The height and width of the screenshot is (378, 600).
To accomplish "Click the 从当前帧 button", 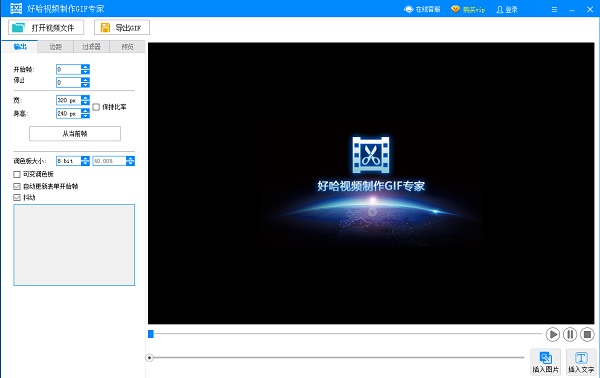I will [75, 134].
